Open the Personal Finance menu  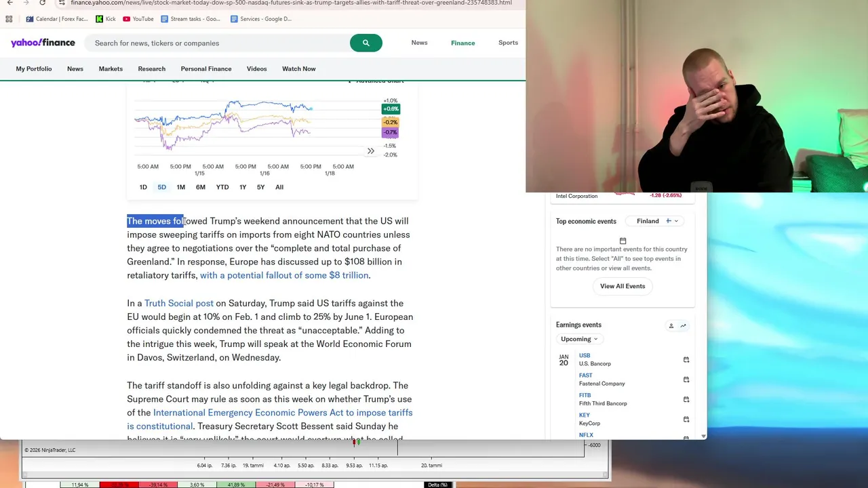point(206,68)
